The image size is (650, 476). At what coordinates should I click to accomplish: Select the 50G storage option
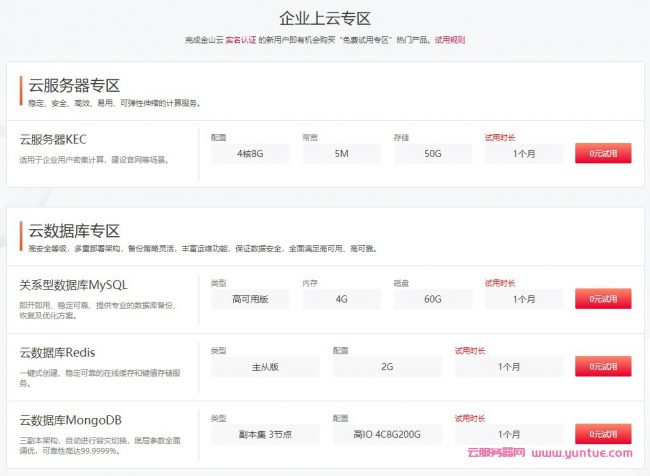[432, 154]
